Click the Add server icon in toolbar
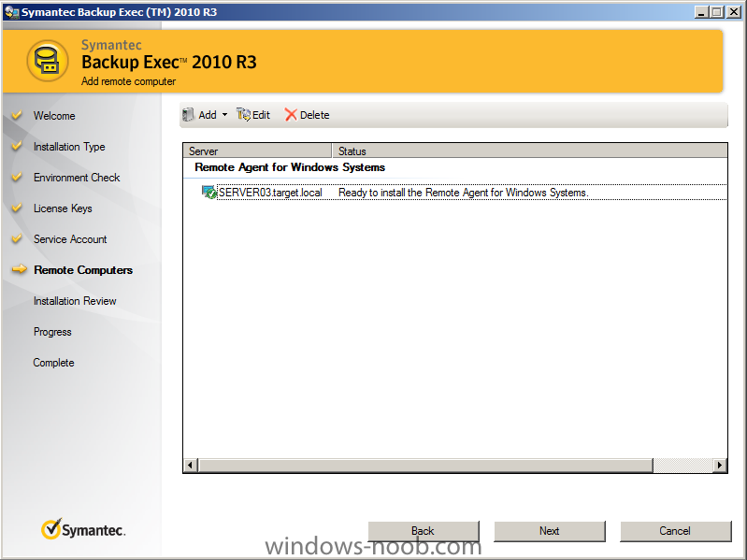The image size is (747, 560). pos(189,115)
